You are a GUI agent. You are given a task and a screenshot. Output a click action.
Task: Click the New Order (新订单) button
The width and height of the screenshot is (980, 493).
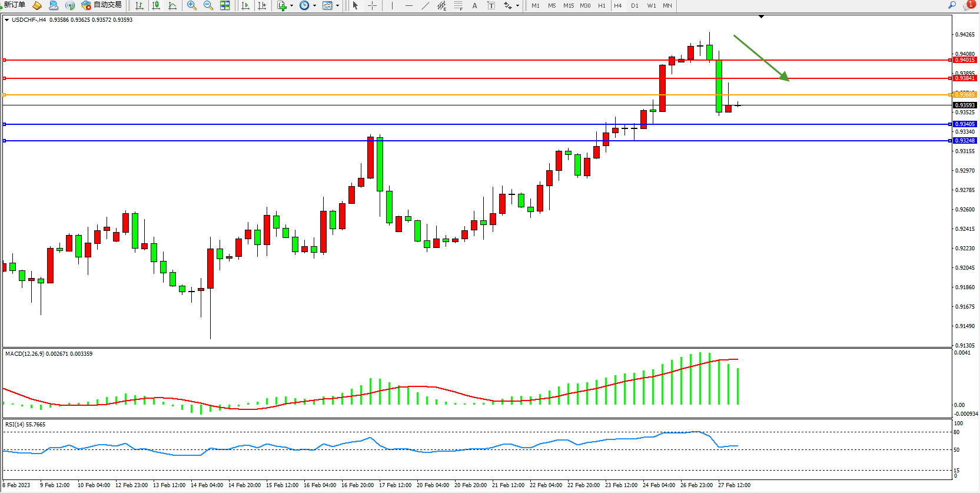point(14,5)
